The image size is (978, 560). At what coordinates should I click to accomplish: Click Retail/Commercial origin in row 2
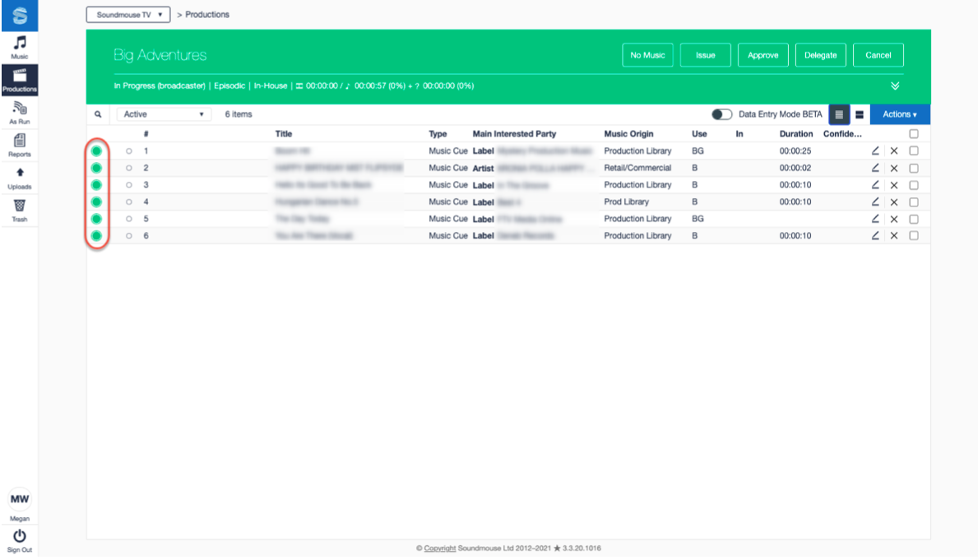tap(637, 168)
